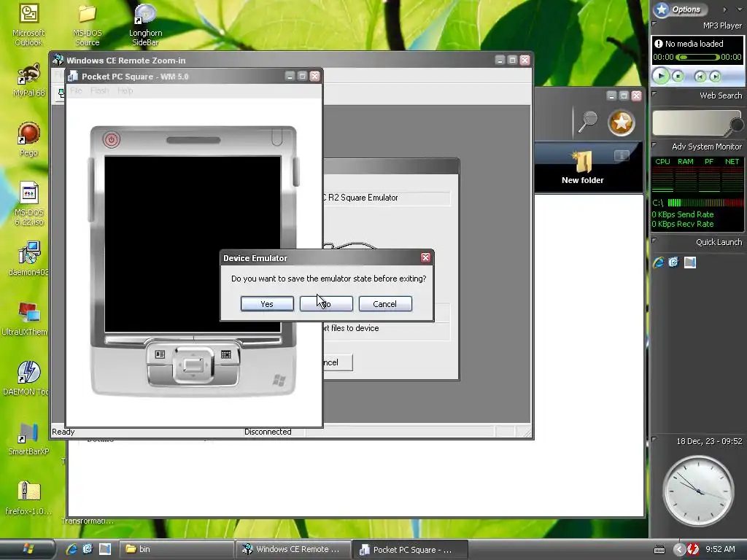The height and width of the screenshot is (560, 747).
Task: Open the Pego desktop shortcut
Action: point(28,139)
